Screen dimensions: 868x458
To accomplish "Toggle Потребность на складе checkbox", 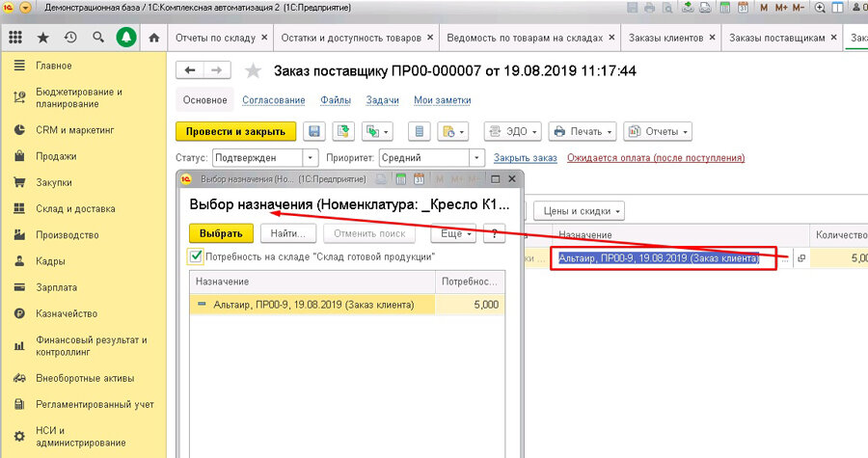I will tap(196, 256).
